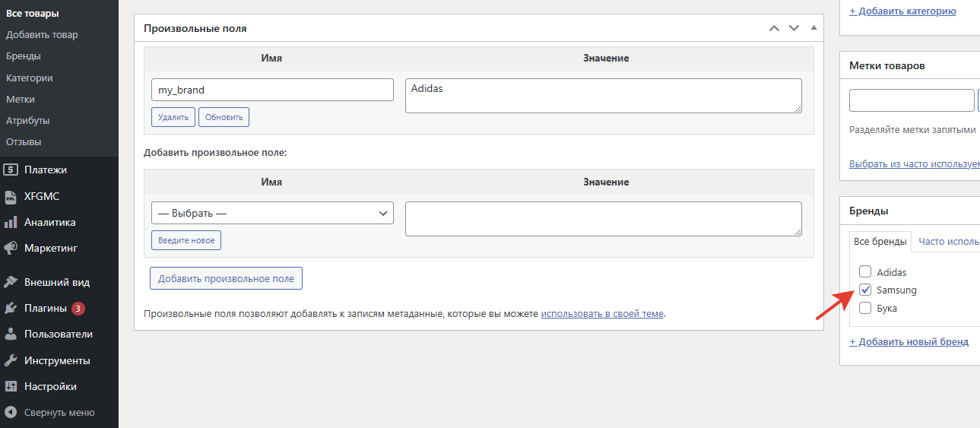This screenshot has width=980, height=428.
Task: Click the Добавить произвольное поле button
Action: coord(226,279)
